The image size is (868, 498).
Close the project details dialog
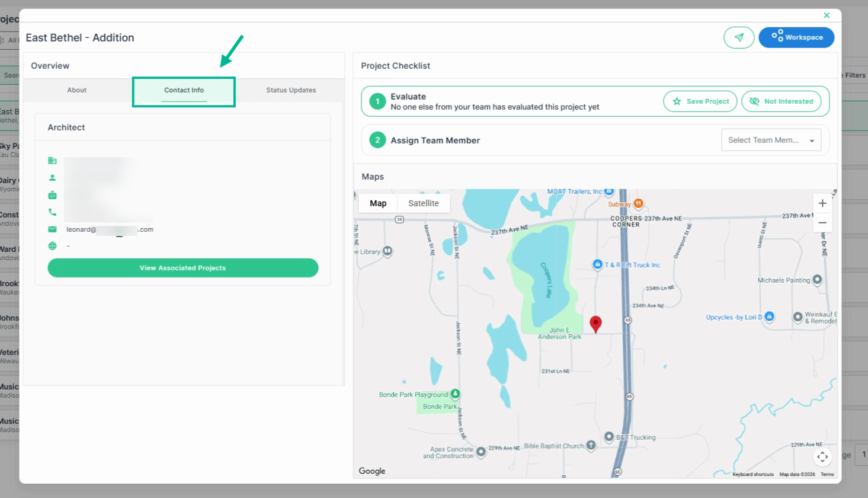[827, 15]
